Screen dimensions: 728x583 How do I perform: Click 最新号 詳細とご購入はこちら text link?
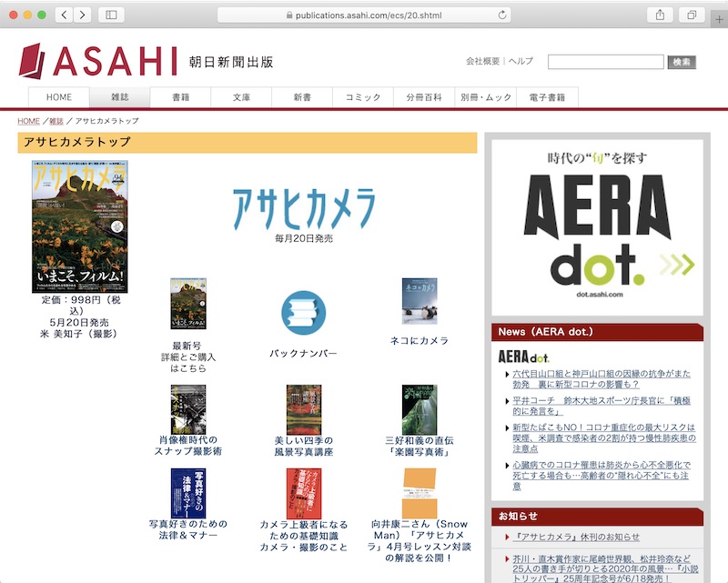click(188, 357)
